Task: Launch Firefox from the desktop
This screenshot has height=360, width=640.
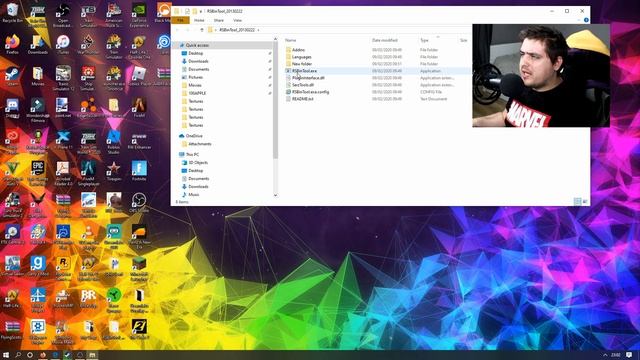Action: [x=12, y=44]
